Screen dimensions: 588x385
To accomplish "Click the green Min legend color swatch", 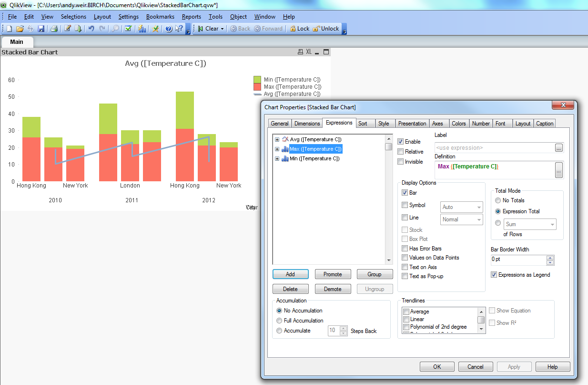I will 257,80.
